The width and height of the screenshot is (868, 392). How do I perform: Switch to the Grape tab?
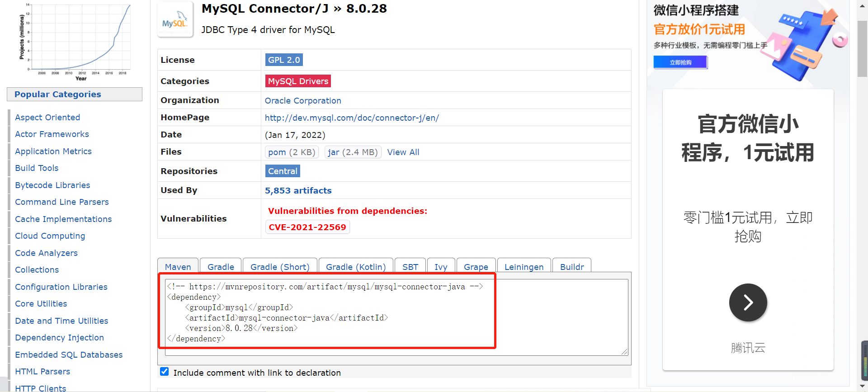point(476,267)
